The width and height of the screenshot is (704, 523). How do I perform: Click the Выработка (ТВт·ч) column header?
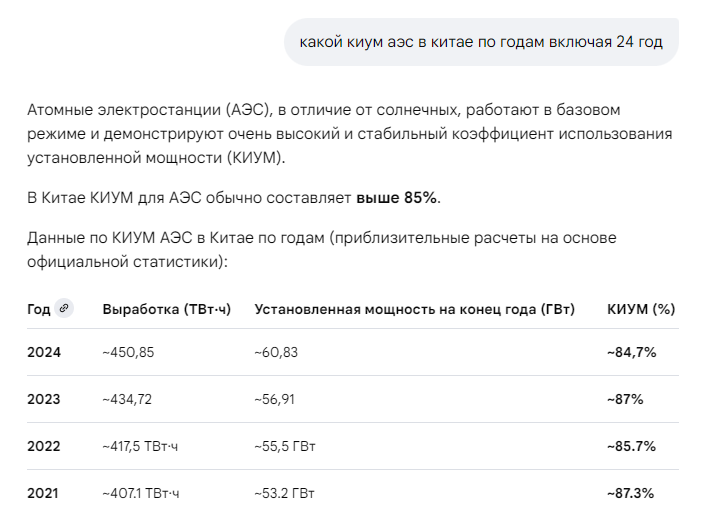(166, 309)
